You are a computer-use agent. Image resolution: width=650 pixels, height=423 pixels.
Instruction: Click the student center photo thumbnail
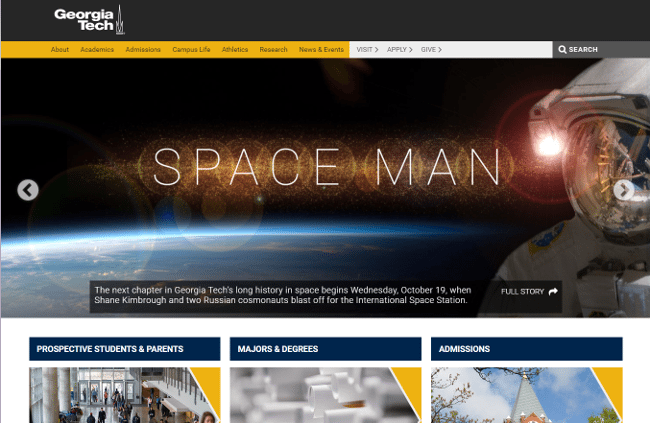click(x=125, y=395)
